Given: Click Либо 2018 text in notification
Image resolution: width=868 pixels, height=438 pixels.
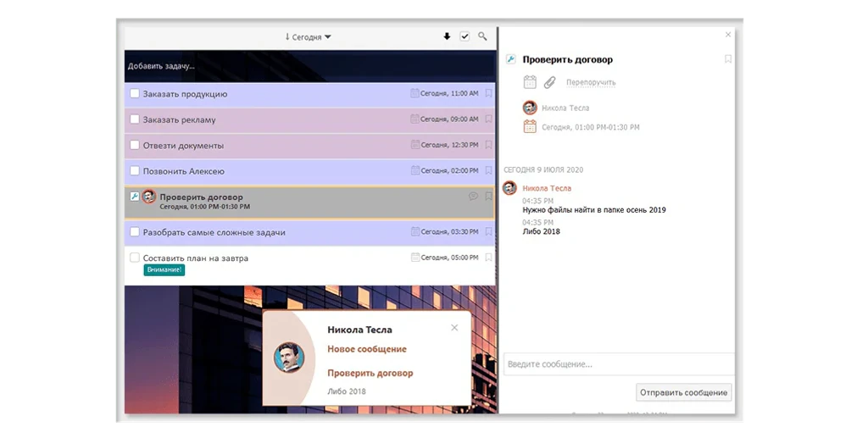Looking at the screenshot, I should tap(347, 391).
